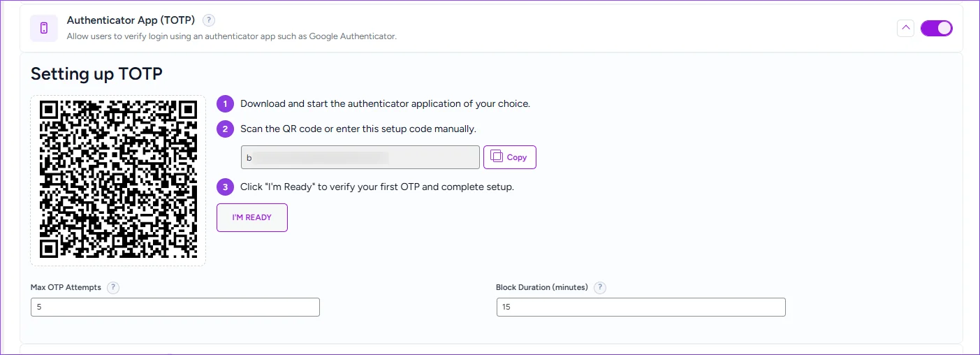
Task: Select the setup code field
Action: click(x=360, y=157)
